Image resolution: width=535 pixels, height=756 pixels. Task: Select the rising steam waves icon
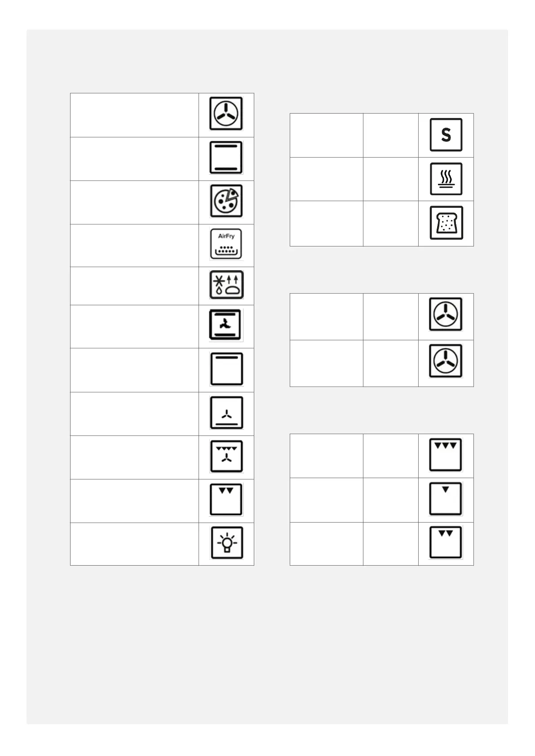point(446,179)
